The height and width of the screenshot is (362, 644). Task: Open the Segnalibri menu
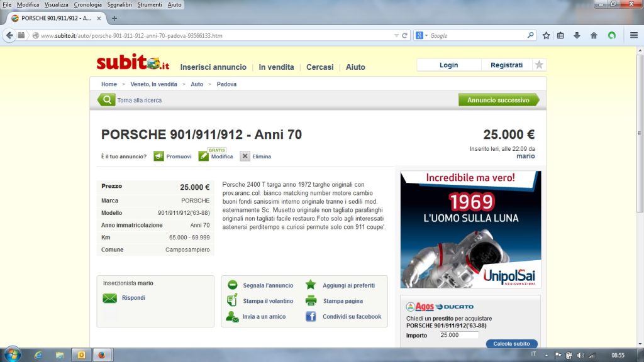119,4
